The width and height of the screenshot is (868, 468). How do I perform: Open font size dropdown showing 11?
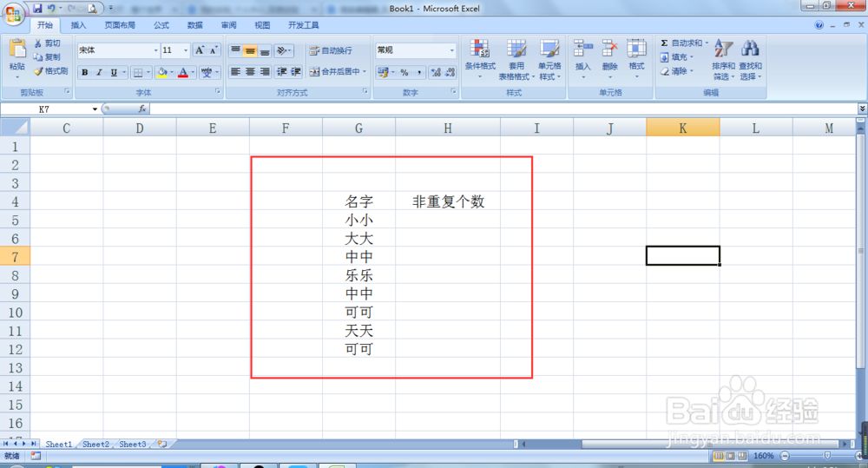pyautogui.click(x=186, y=50)
